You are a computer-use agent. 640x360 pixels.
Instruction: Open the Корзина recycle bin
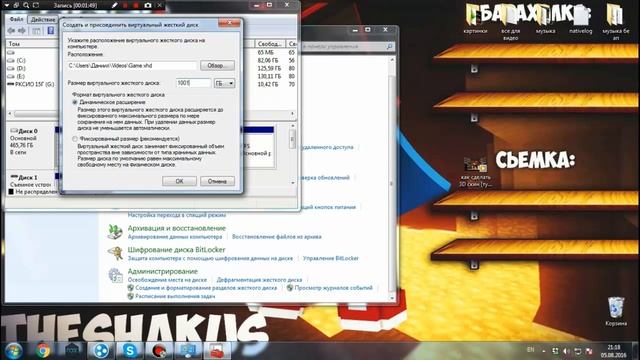tap(616, 311)
